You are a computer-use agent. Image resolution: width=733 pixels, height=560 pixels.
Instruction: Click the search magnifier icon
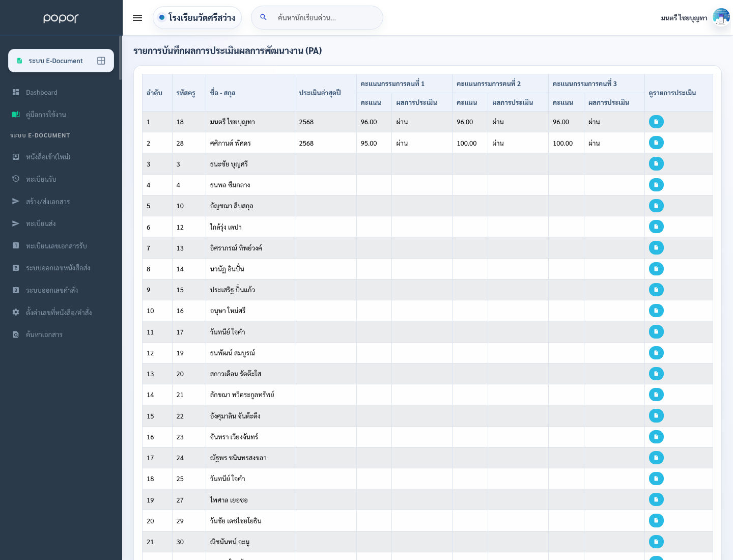click(264, 17)
